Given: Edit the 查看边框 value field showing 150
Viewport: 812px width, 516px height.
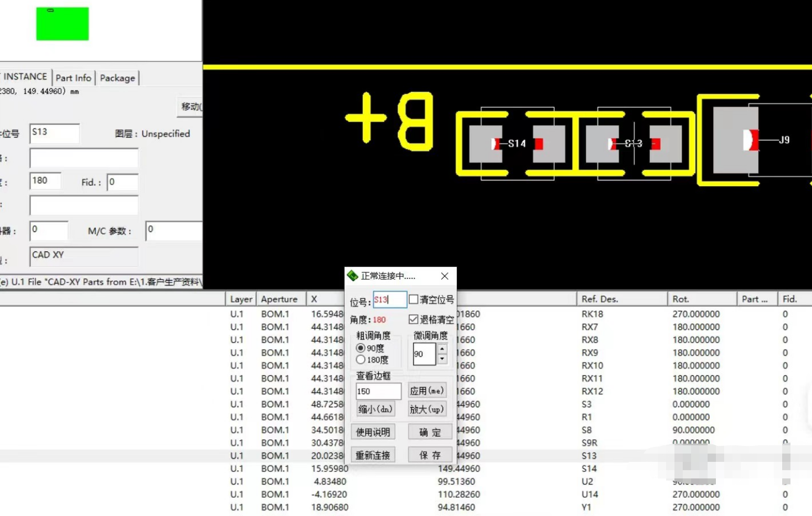Looking at the screenshot, I should tap(378, 391).
